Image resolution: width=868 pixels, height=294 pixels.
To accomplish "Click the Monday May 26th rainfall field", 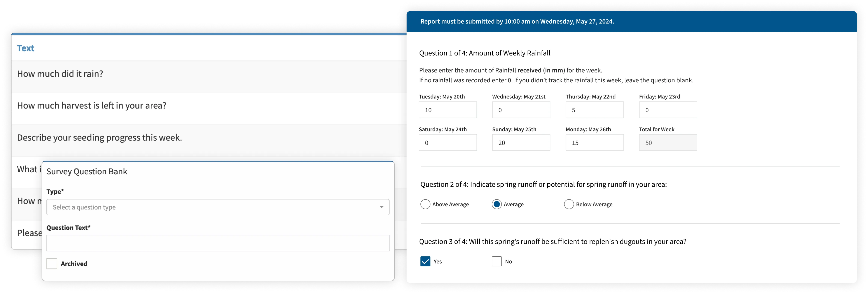I will (594, 142).
